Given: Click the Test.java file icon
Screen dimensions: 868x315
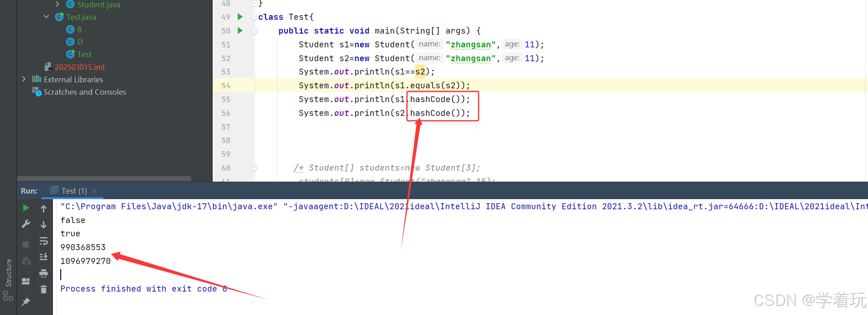Looking at the screenshot, I should 59,17.
